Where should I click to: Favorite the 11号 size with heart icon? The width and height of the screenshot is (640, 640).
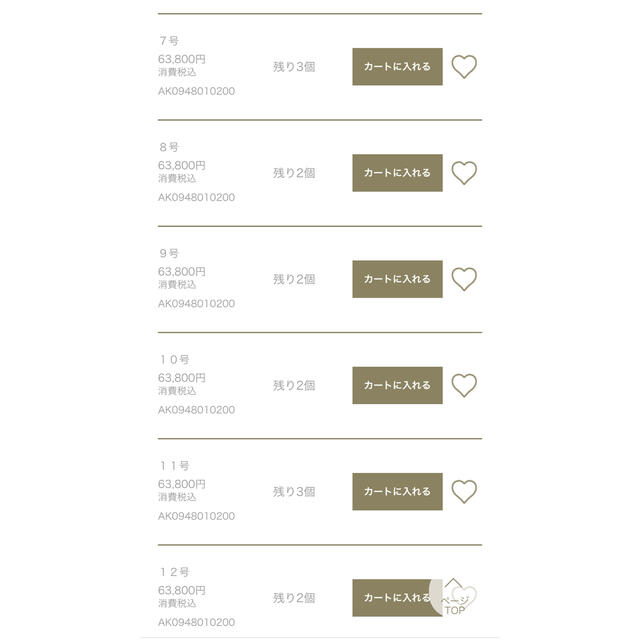(464, 491)
